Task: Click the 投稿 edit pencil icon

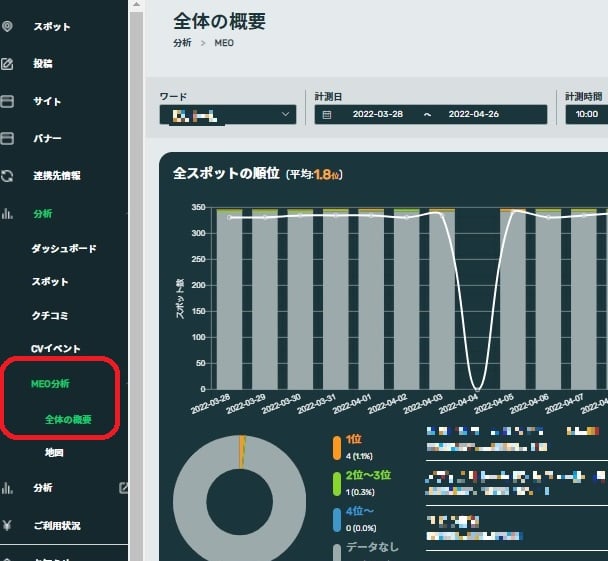Action: (x=7, y=64)
